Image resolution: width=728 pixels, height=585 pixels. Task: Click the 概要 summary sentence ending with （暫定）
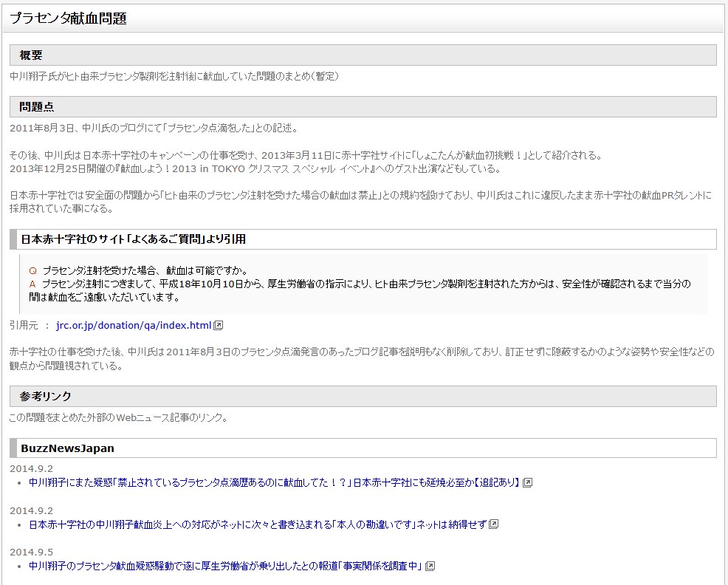click(174, 76)
